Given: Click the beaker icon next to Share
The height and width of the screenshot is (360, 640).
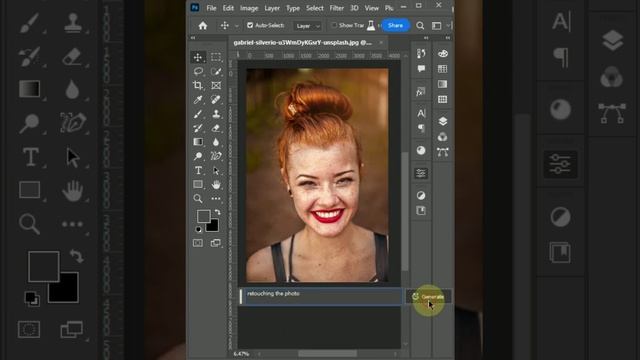Looking at the screenshot, I should (x=371, y=25).
